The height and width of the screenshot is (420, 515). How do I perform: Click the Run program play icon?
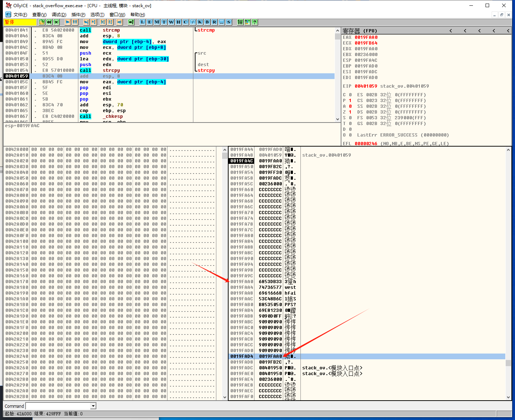click(x=68, y=22)
